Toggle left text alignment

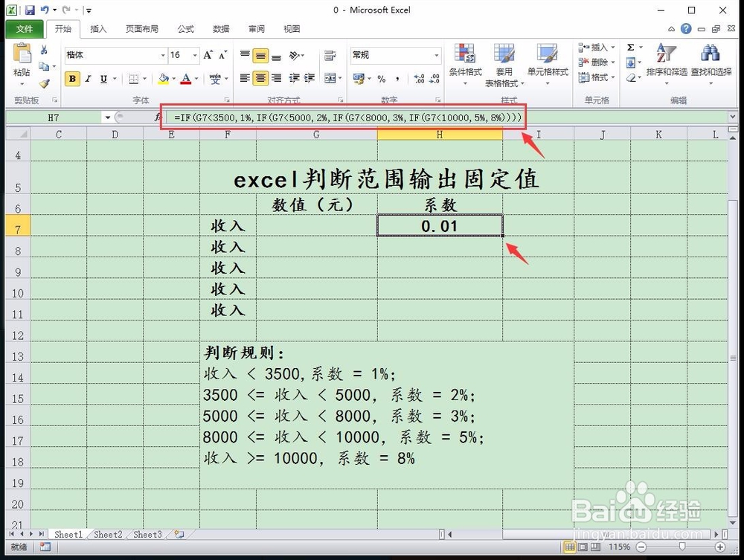tap(245, 78)
